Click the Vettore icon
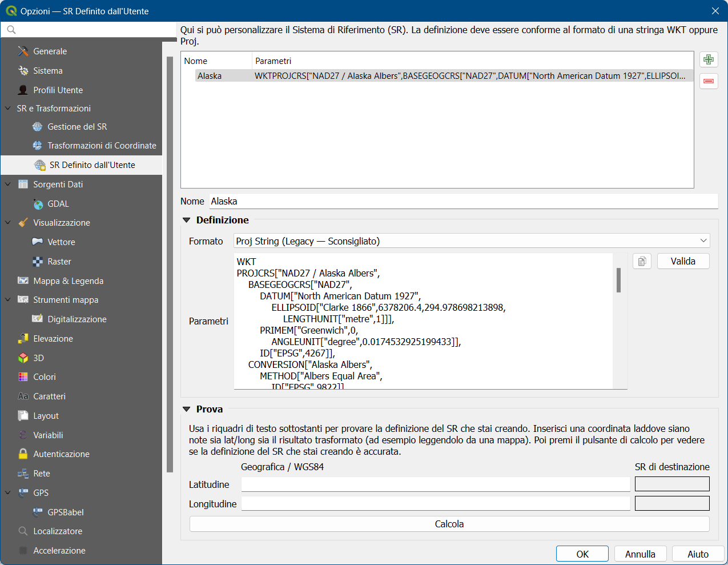This screenshot has height=565, width=728. (38, 242)
